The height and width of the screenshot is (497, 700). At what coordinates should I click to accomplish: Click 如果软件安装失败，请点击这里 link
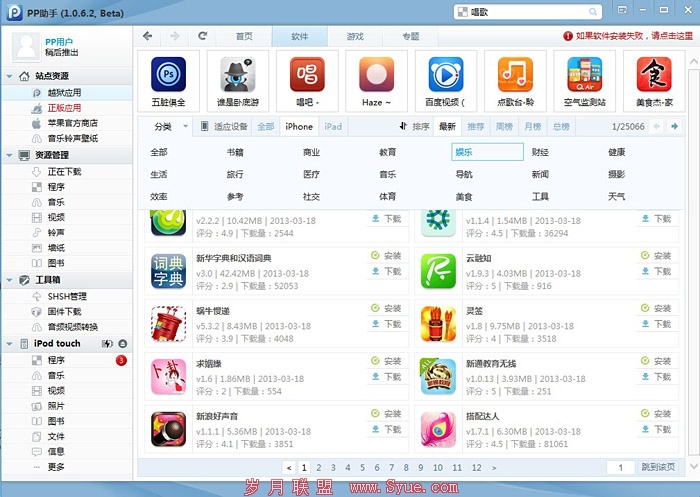coord(634,36)
